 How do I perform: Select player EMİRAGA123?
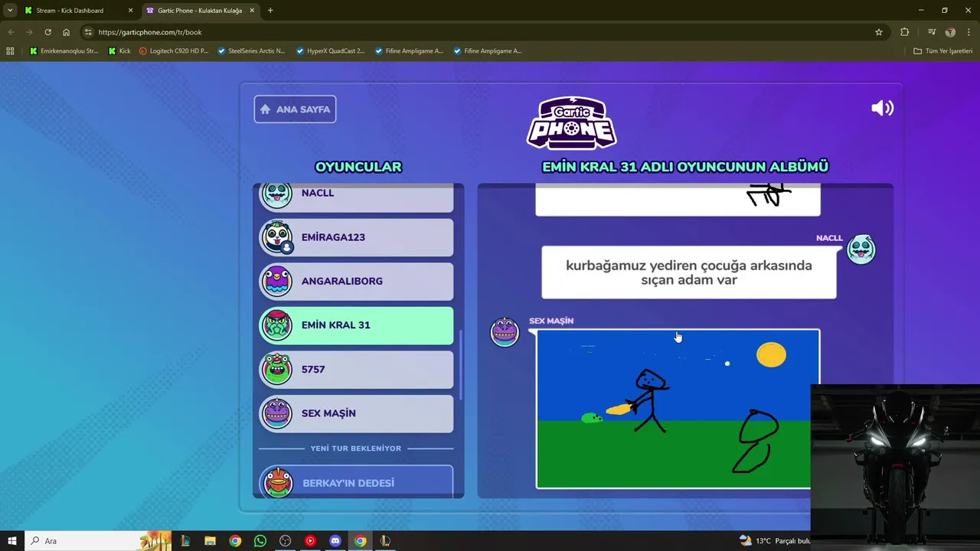click(356, 237)
